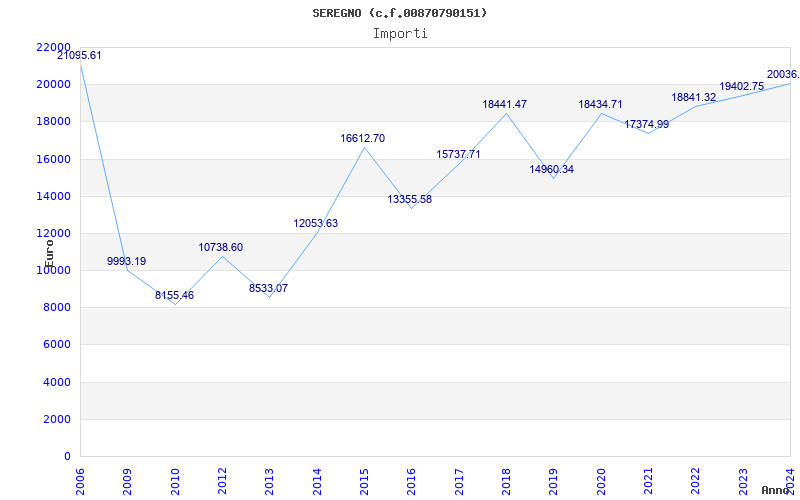Select the 18441.47 data label
The width and height of the screenshot is (800, 500).
click(505, 104)
